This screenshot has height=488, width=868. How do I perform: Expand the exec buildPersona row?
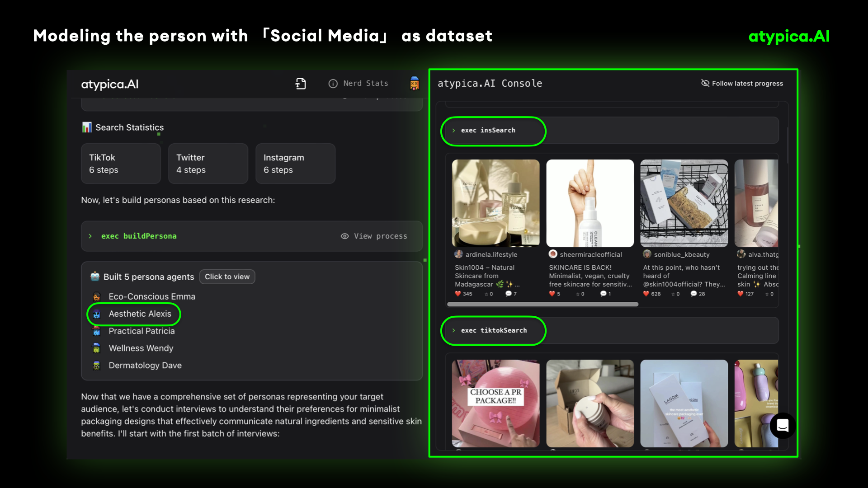point(138,236)
